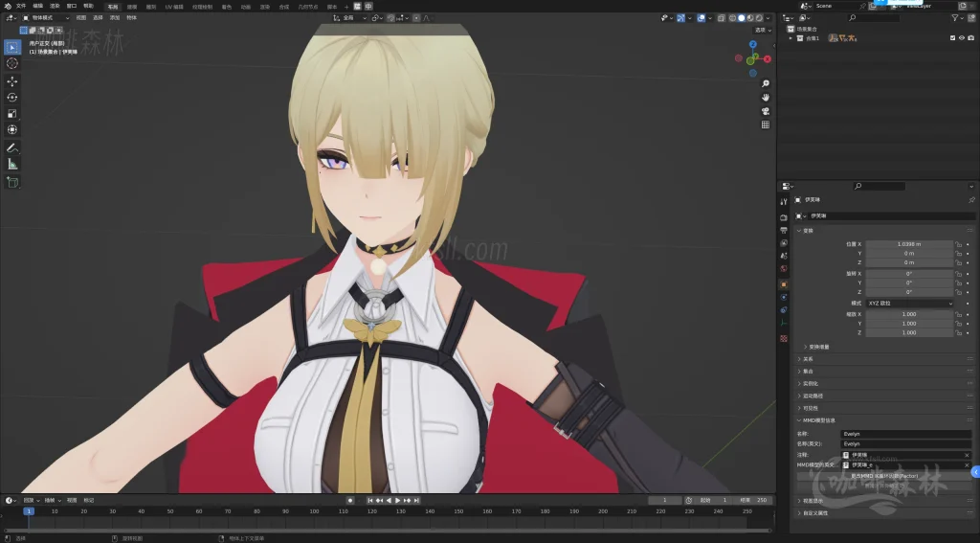Open the Object properties tab
Image resolution: width=980 pixels, height=543 pixels.
point(784,284)
